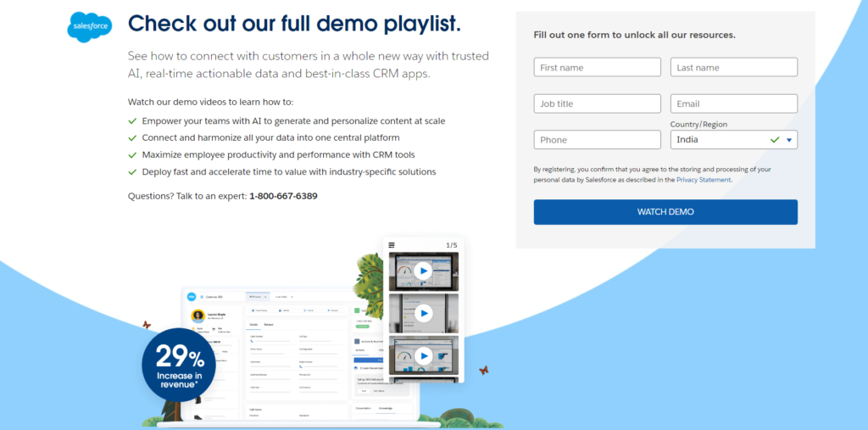Click the "Check out our full demo playlist." heading
The image size is (868, 430).
(294, 24)
